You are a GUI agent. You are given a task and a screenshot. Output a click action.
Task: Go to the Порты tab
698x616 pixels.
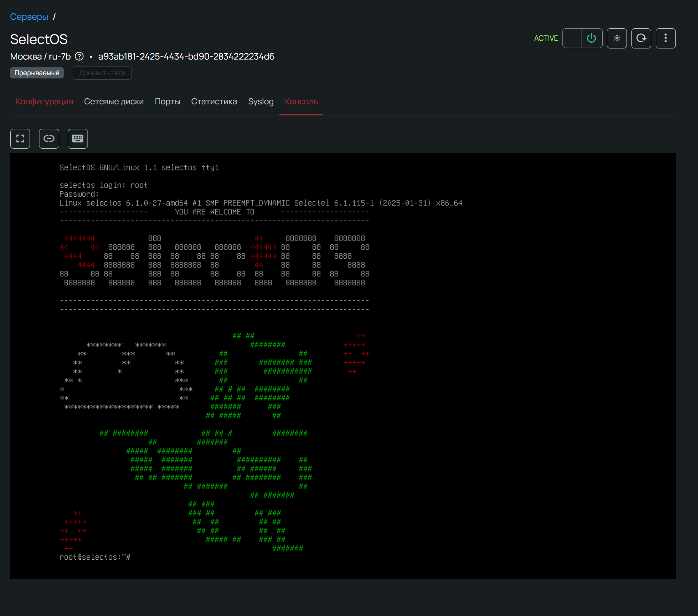tap(167, 101)
